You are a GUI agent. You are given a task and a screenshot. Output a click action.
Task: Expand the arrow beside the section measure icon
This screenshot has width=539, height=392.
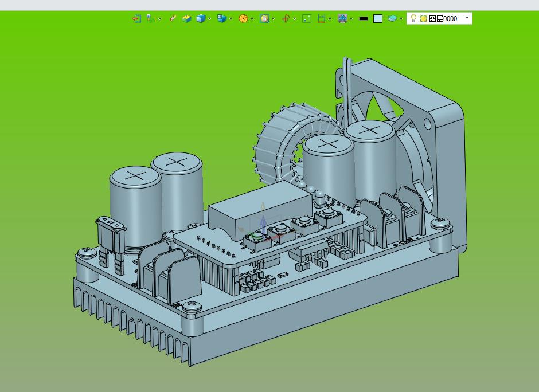point(330,18)
